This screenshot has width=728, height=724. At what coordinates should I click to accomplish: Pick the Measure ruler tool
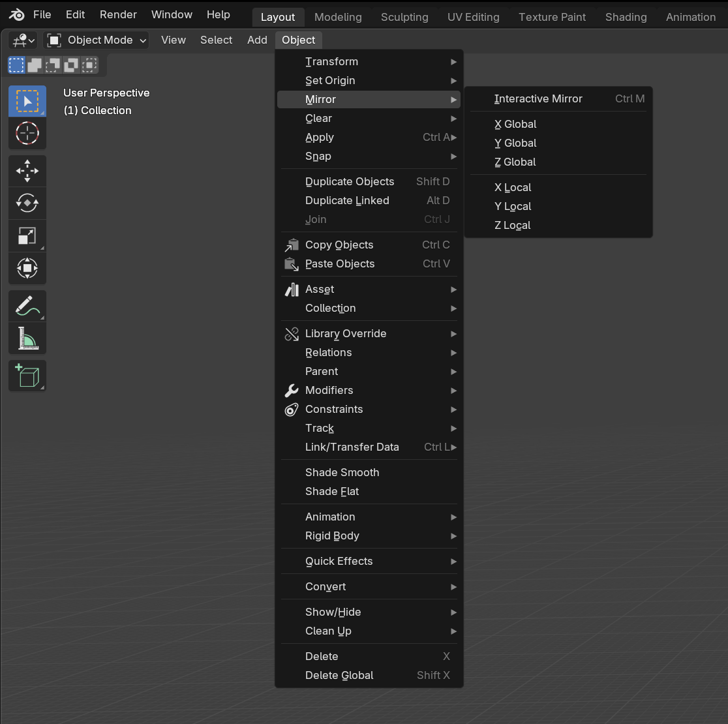[x=27, y=338]
